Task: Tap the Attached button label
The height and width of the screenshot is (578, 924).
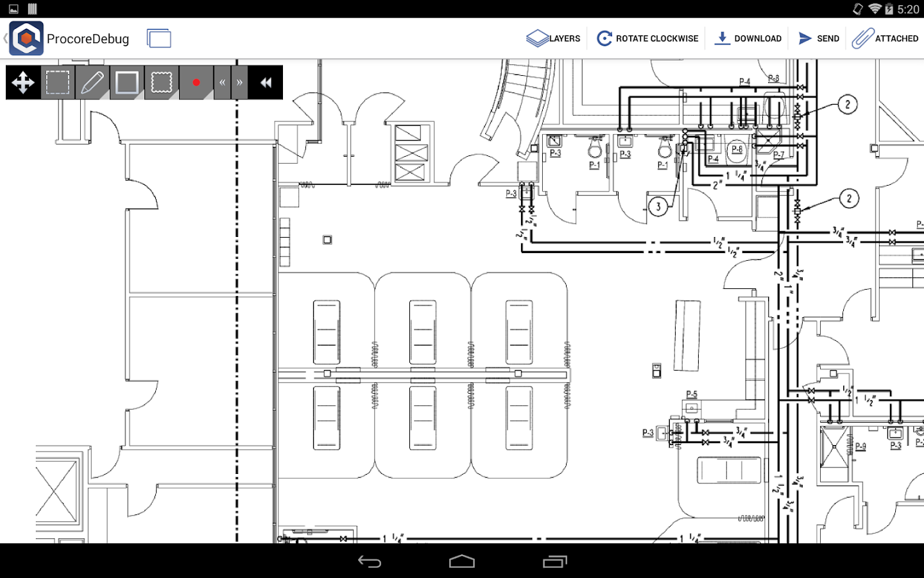Action: point(897,39)
